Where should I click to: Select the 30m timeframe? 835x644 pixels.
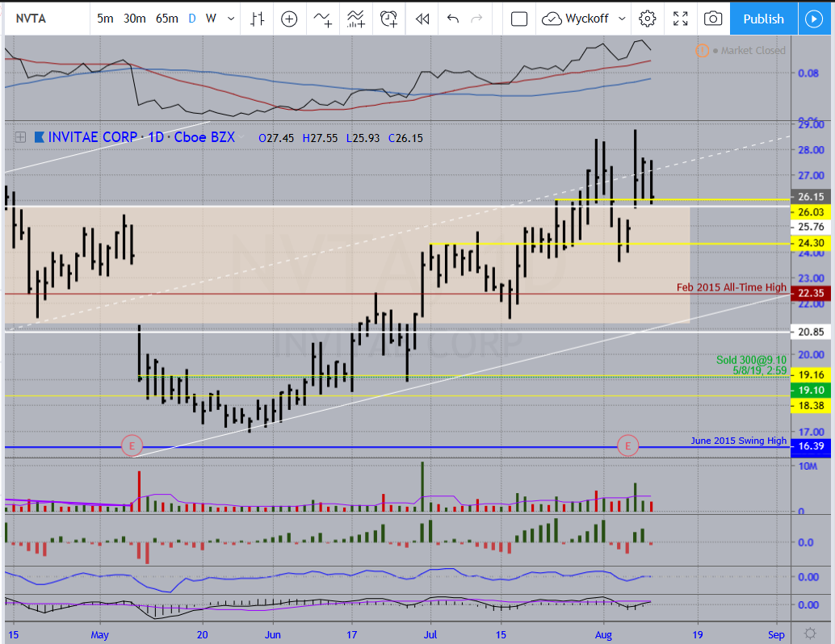click(x=135, y=19)
